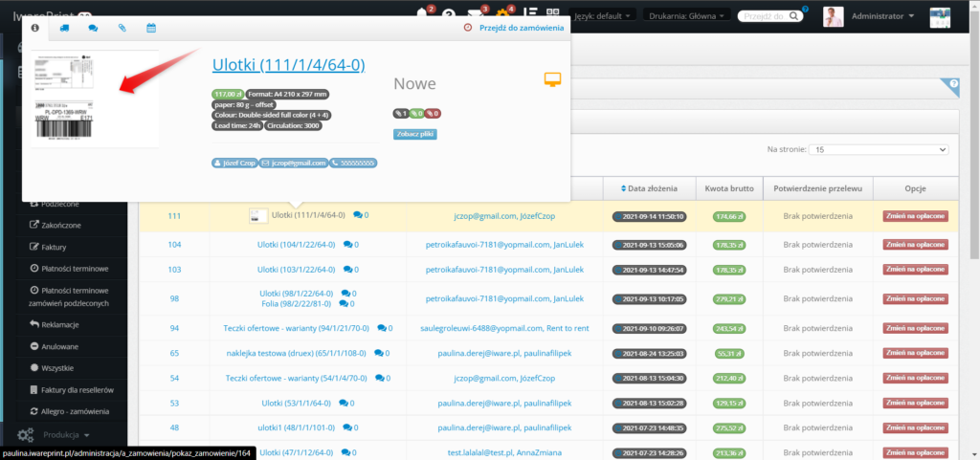Click the orange monitor icon in popup

pyautogui.click(x=552, y=79)
